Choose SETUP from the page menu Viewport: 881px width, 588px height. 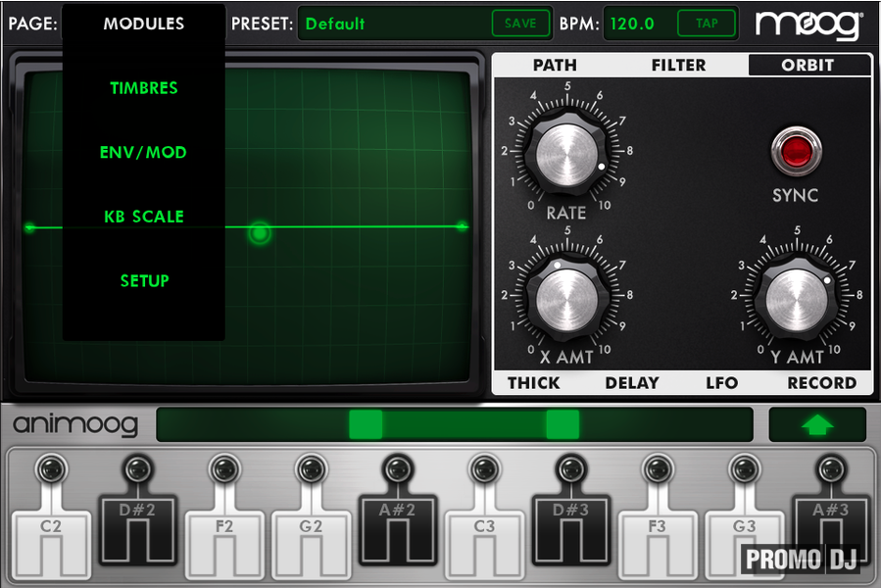pos(144,280)
